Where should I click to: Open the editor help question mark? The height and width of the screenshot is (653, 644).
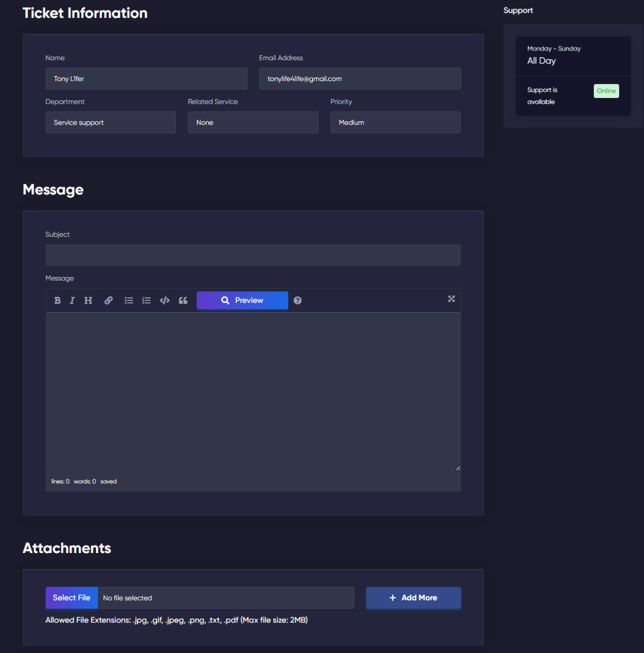[x=298, y=300]
